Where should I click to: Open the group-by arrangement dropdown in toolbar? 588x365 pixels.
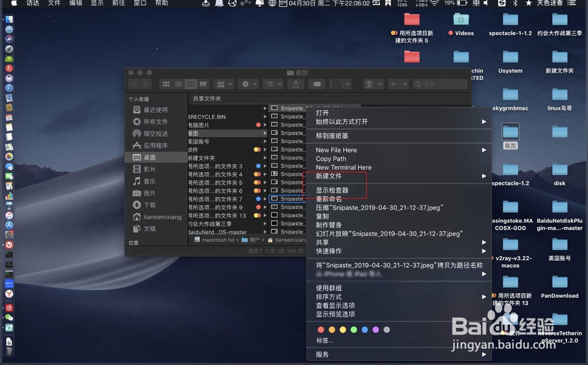click(x=225, y=84)
